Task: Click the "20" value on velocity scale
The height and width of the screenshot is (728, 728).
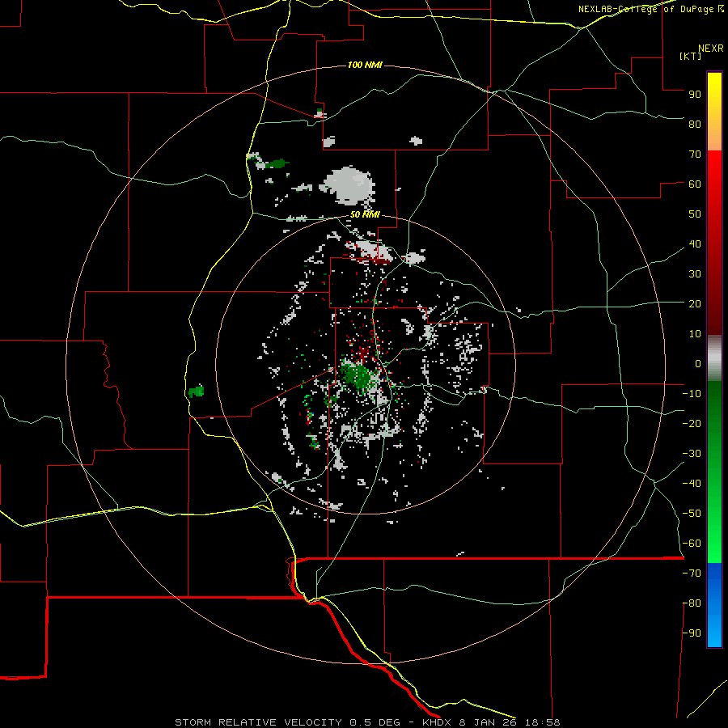Action: (695, 303)
